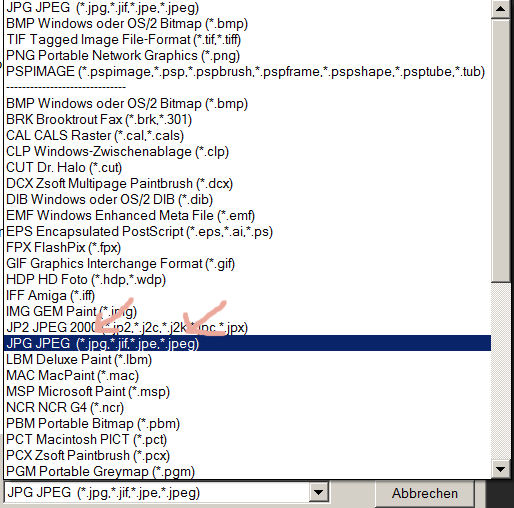Click the scrollbar track below the thumb
514x508 pixels.
point(500,372)
